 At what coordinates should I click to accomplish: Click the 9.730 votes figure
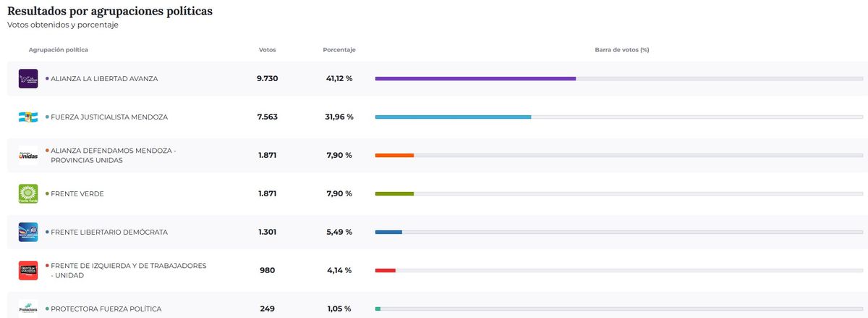pos(267,78)
